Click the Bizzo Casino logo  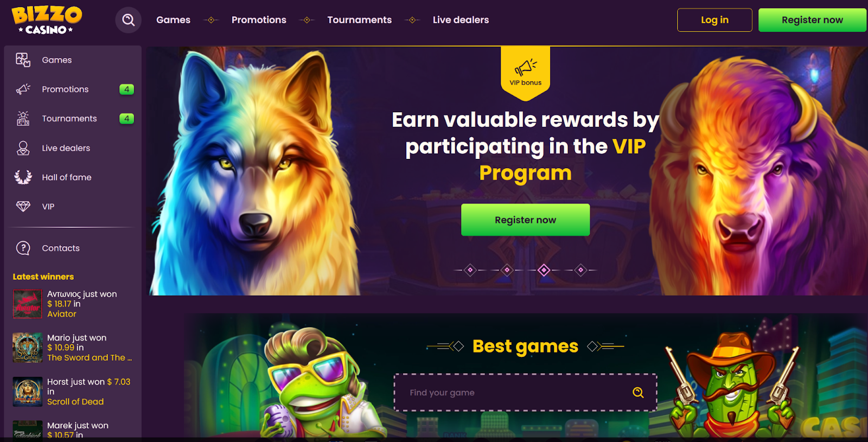pyautogui.click(x=47, y=21)
